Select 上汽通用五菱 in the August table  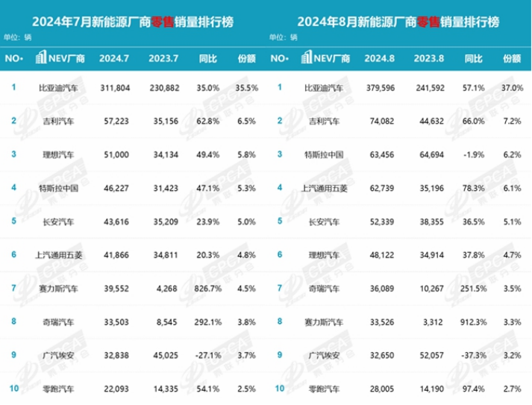[324, 188]
